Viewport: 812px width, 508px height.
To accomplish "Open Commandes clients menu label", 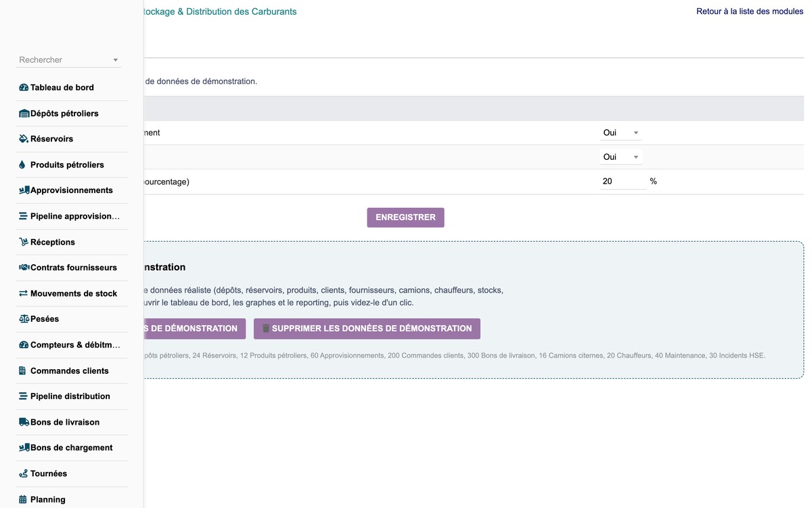I will click(70, 371).
